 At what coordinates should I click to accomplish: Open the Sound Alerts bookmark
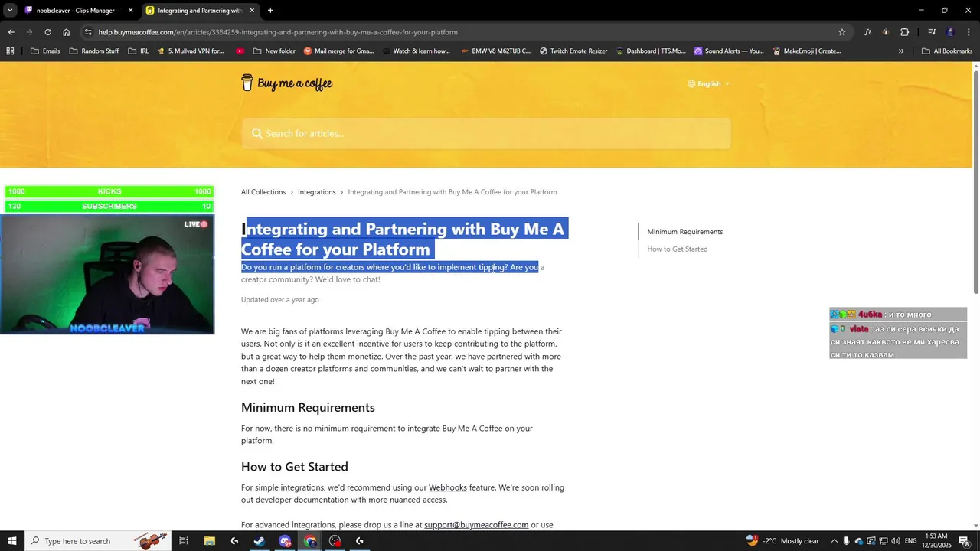pos(729,51)
